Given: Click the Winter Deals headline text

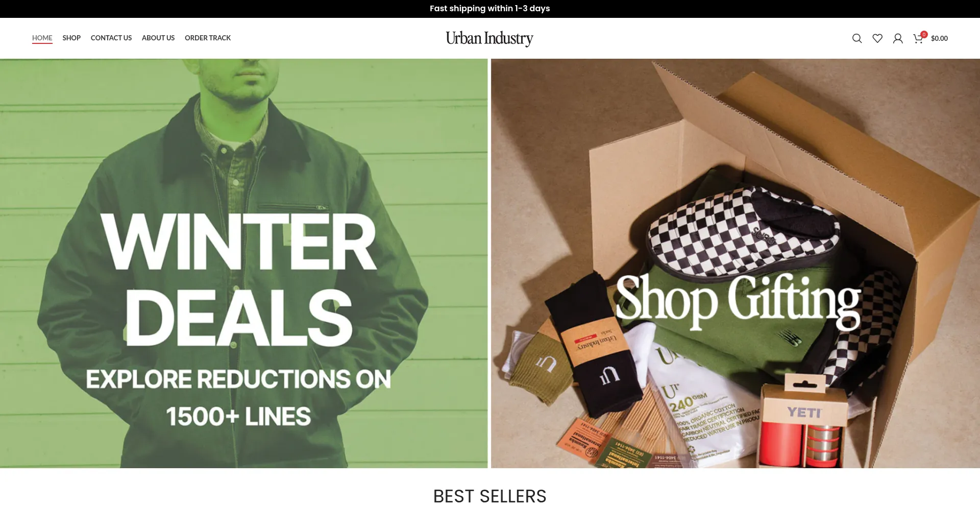Looking at the screenshot, I should click(x=239, y=279).
